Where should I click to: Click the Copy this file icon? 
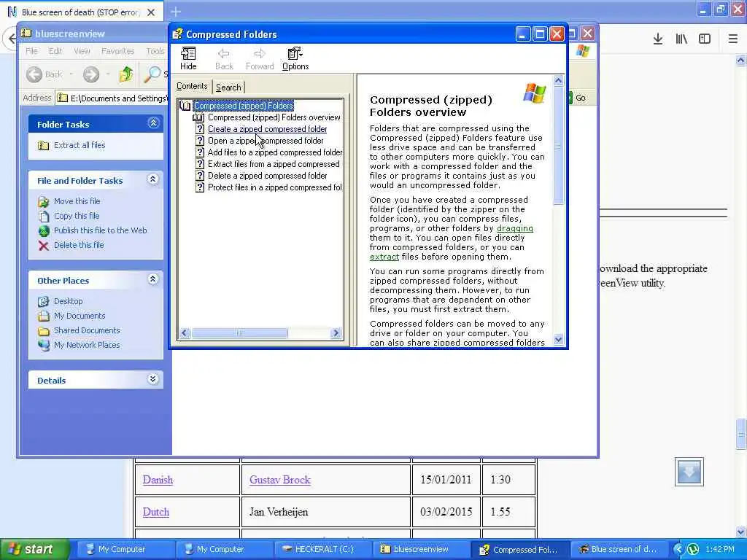43,216
